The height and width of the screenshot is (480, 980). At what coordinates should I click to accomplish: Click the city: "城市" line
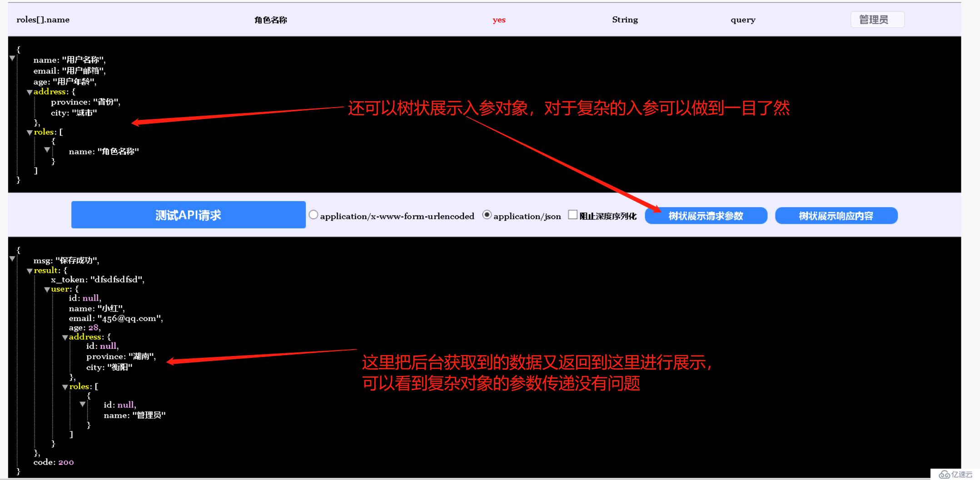click(x=74, y=113)
